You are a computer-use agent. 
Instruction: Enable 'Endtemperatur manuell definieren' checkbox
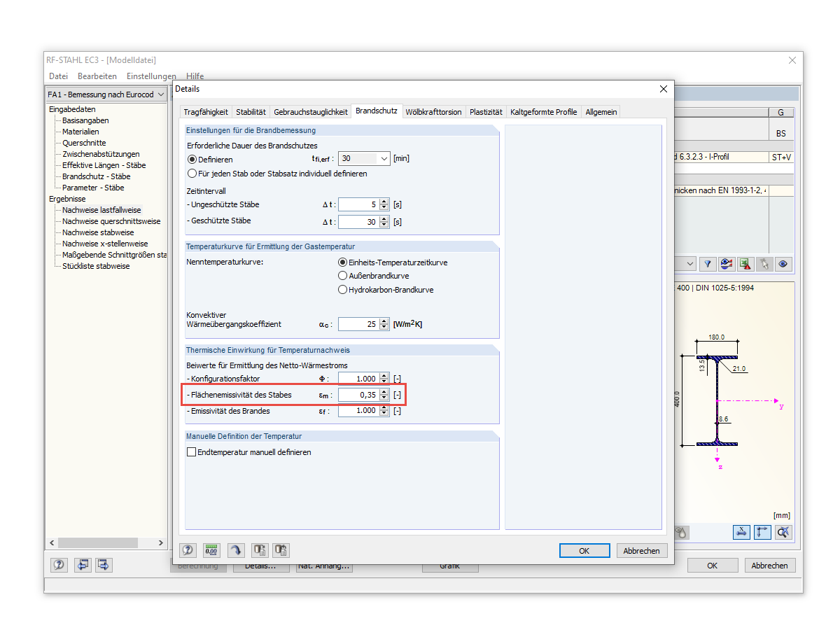[192, 452]
